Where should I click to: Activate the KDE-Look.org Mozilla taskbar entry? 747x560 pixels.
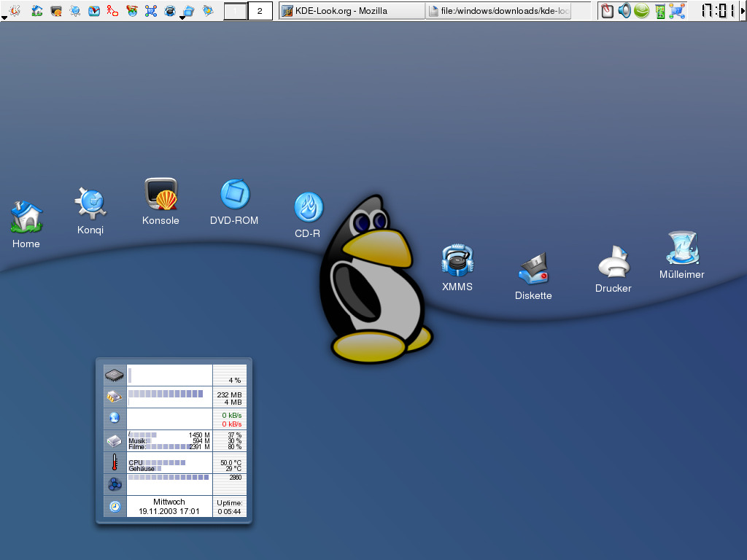pos(352,10)
